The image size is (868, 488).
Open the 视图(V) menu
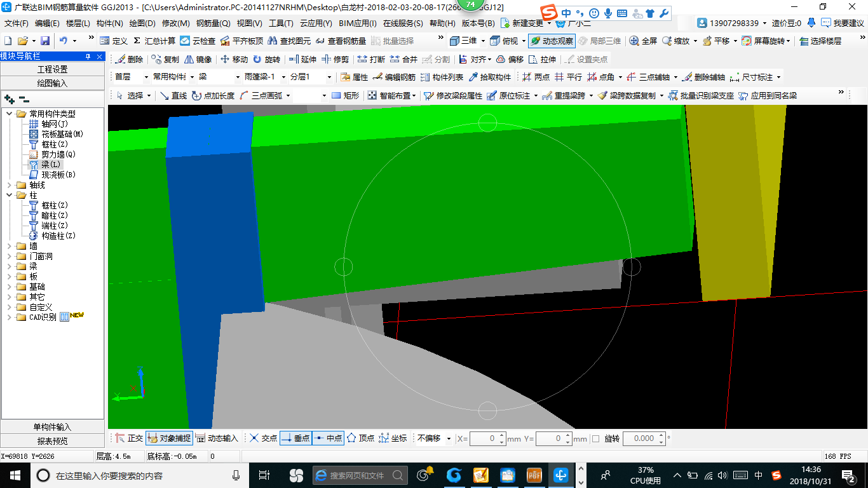click(249, 24)
